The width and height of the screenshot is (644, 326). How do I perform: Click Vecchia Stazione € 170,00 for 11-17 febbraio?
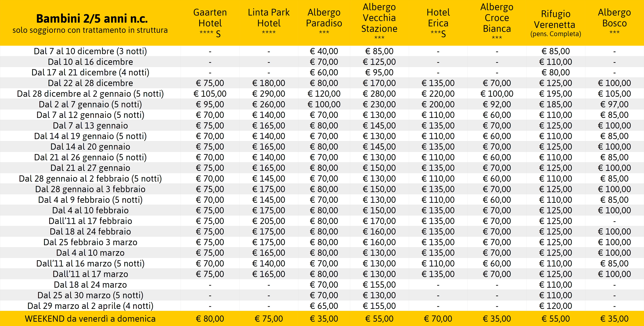379,221
